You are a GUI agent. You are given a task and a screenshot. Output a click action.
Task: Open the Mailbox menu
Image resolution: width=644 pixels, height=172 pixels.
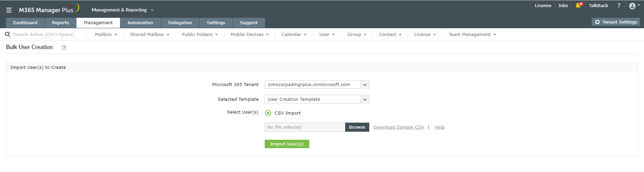point(106,35)
